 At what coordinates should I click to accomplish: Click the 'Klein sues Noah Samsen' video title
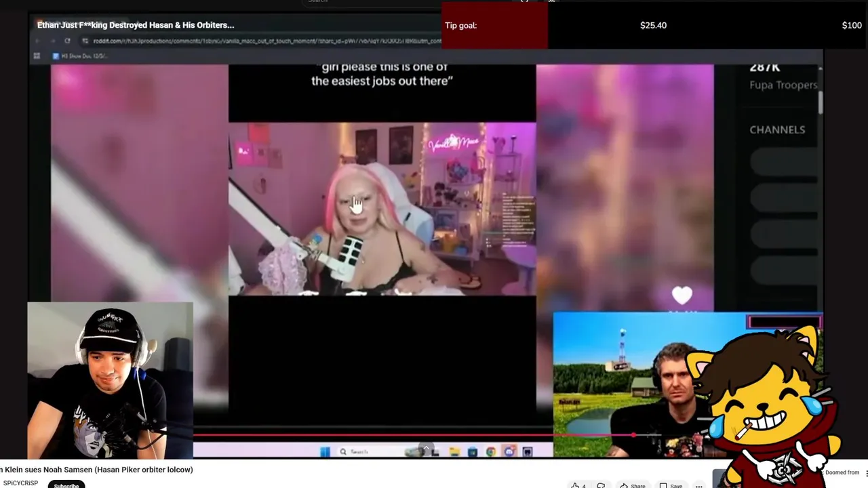click(96, 469)
